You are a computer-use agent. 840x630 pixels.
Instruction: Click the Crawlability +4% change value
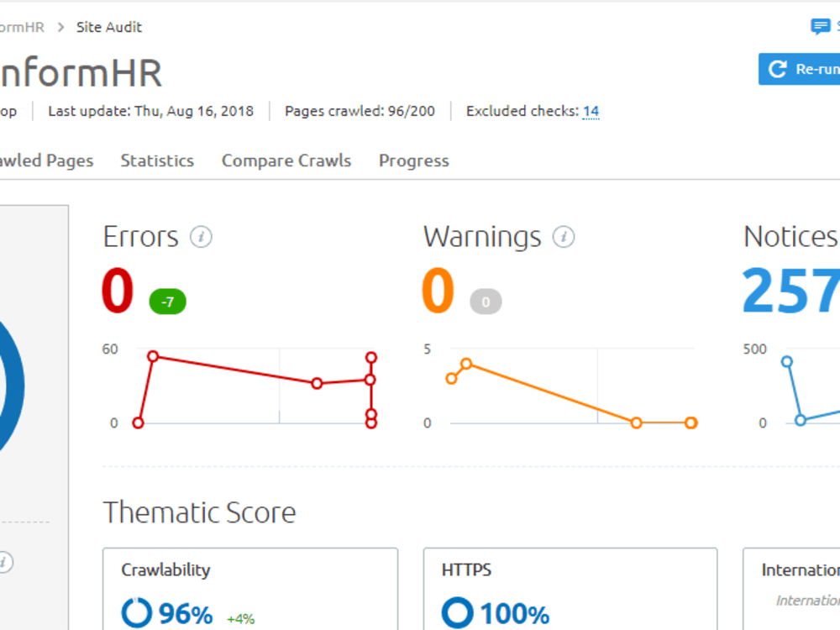coord(240,619)
